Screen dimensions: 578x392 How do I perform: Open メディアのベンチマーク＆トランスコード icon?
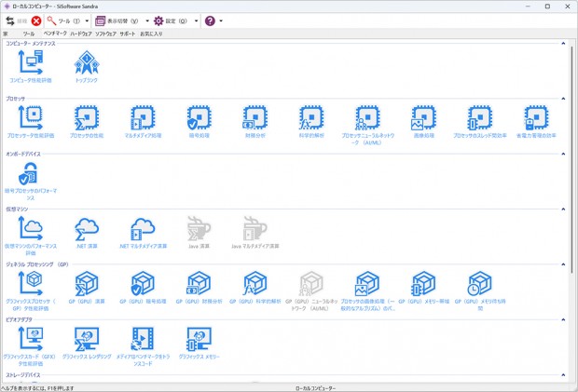pos(143,341)
